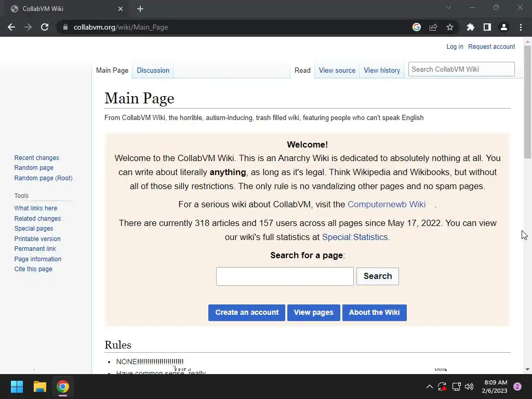Open Page information link
The width and height of the screenshot is (532, 399).
click(x=37, y=259)
